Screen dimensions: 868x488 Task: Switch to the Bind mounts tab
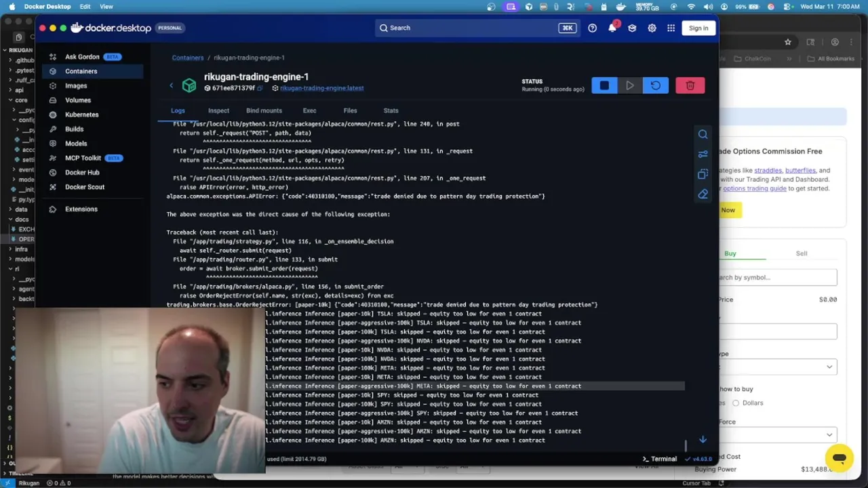(264, 110)
